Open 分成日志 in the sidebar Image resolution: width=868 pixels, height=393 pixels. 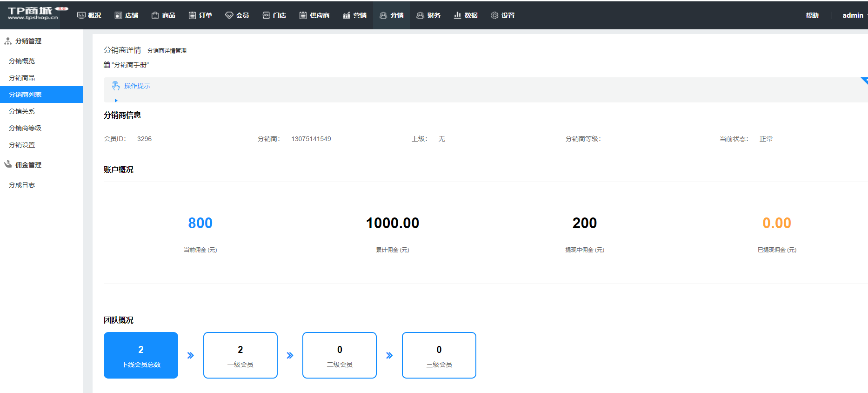(x=22, y=185)
